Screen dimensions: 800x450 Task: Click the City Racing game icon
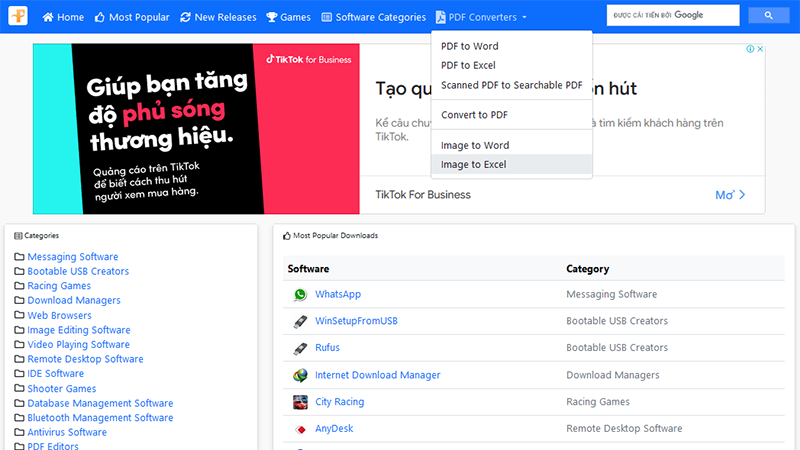pyautogui.click(x=300, y=402)
